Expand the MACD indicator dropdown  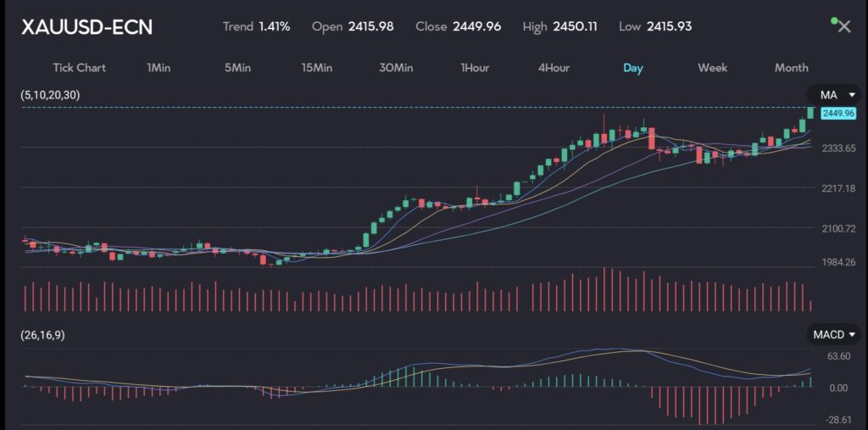(x=835, y=335)
